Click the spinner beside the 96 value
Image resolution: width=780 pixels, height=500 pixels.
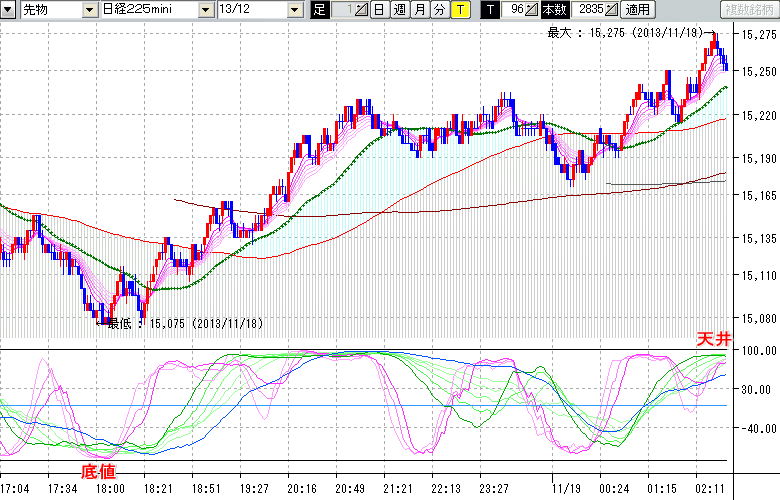[533, 10]
